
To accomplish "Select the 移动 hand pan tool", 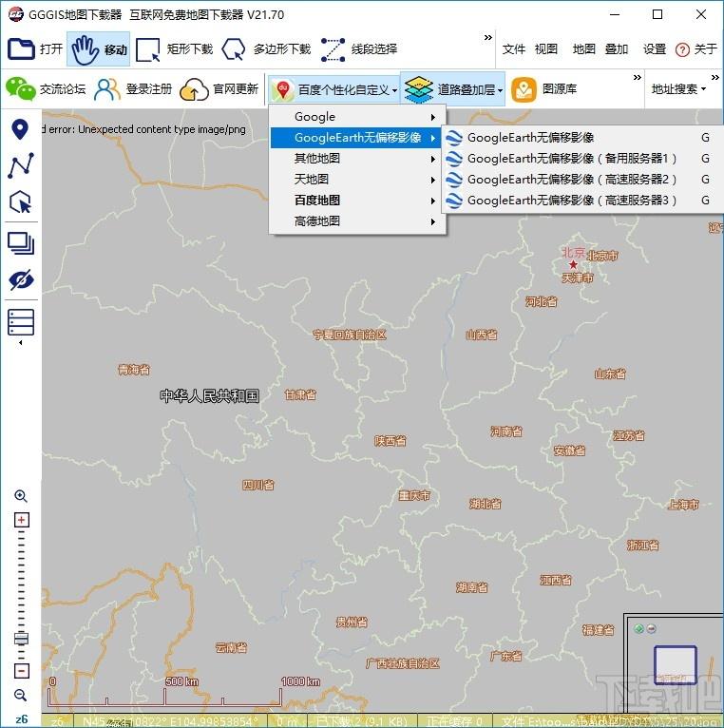I will [99, 48].
